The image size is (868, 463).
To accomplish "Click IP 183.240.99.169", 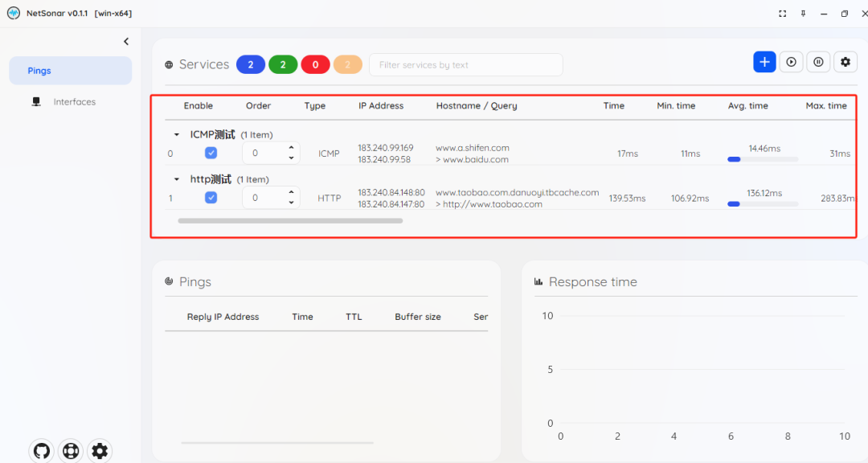I will pyautogui.click(x=385, y=148).
